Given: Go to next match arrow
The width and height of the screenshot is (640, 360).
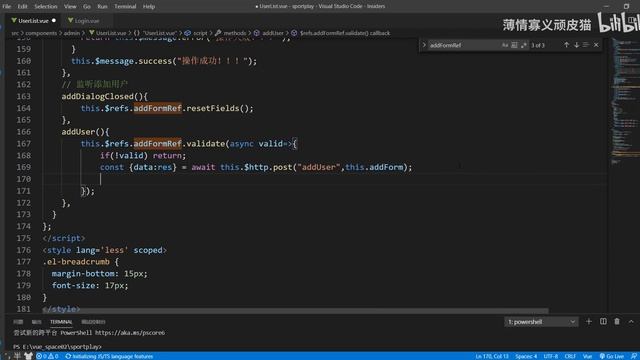Looking at the screenshot, I should tap(576, 45).
